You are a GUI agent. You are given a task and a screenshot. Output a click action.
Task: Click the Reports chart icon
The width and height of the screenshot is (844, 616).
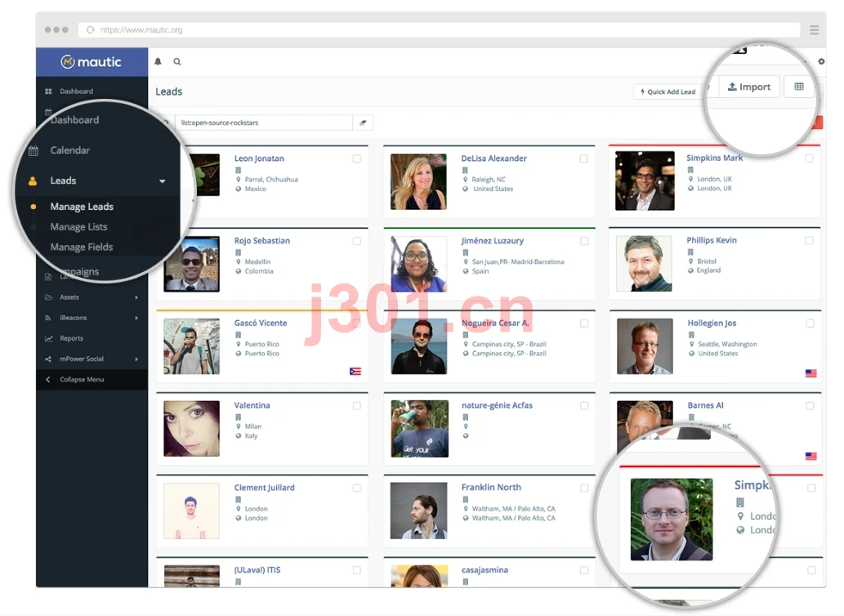48,338
